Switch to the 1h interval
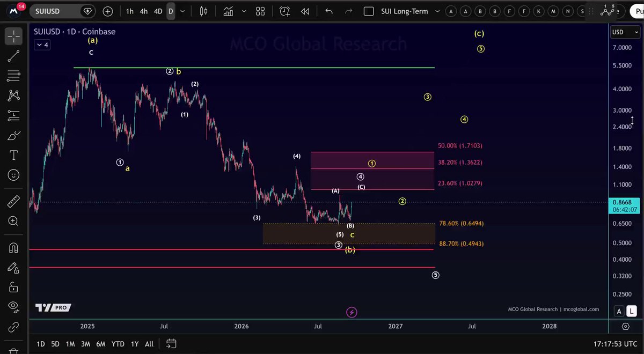The height and width of the screenshot is (354, 644). pyautogui.click(x=130, y=11)
